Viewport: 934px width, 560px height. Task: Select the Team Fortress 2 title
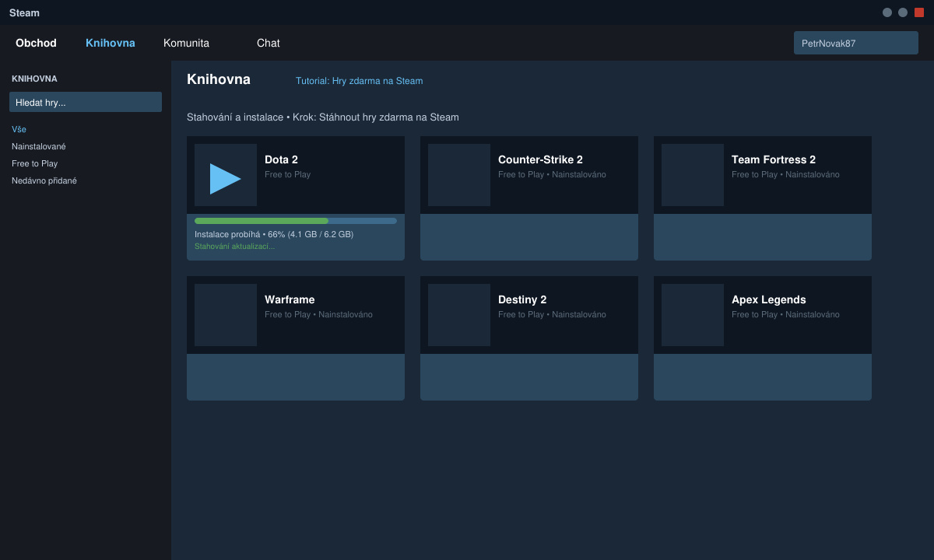[774, 159]
